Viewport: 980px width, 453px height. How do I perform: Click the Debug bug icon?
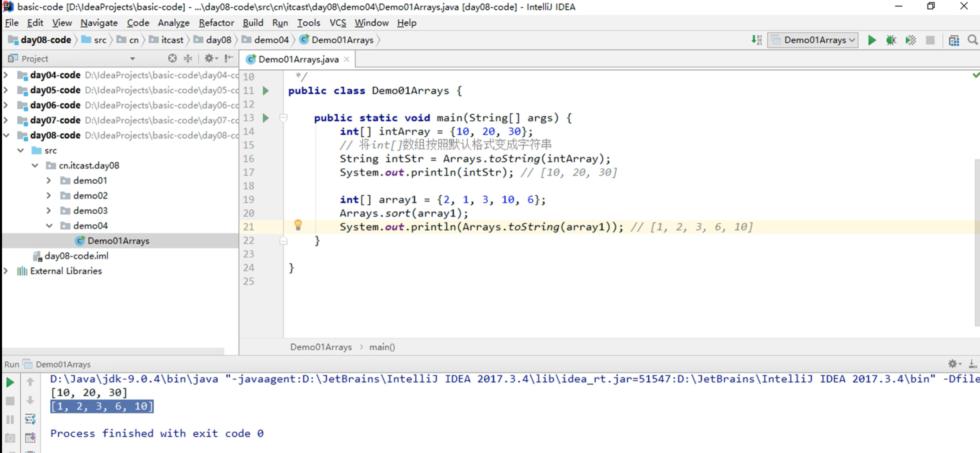[x=891, y=40]
